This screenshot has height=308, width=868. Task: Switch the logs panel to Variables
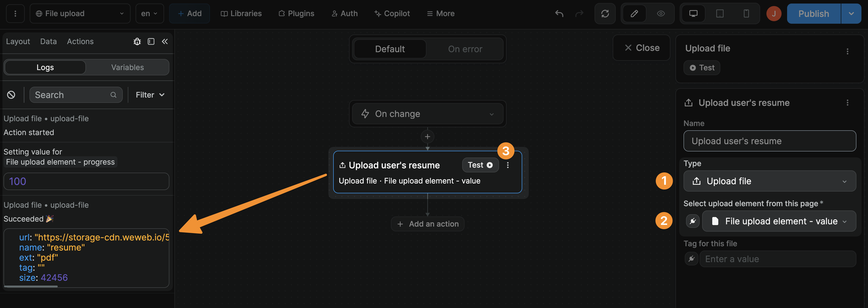(x=127, y=67)
